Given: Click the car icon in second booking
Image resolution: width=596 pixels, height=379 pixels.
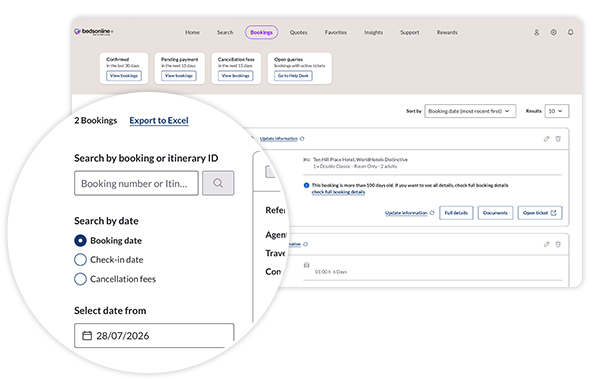Looking at the screenshot, I should click(306, 265).
